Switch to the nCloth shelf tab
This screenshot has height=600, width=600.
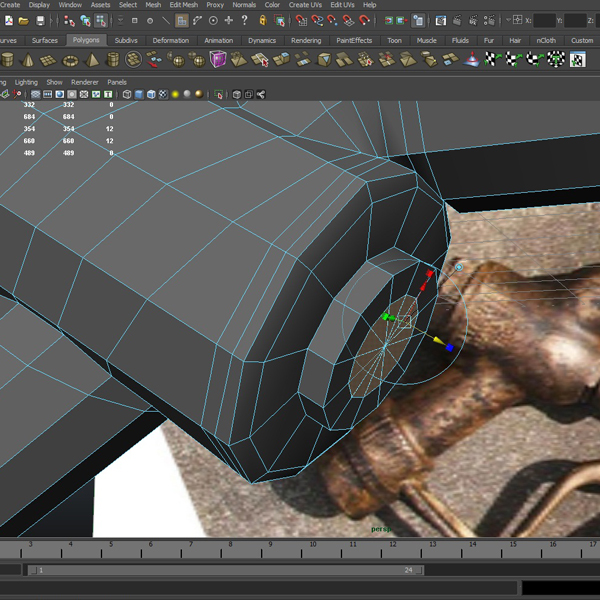click(546, 41)
